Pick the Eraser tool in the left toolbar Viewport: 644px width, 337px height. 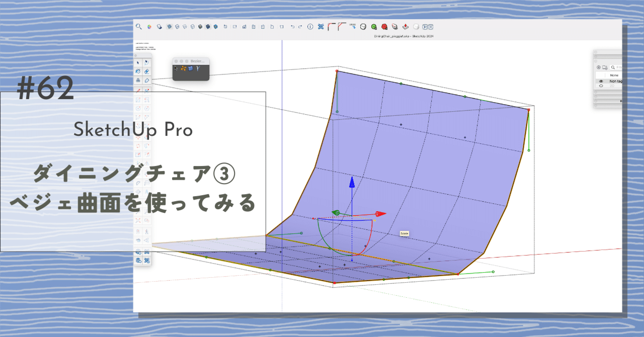coord(146,71)
